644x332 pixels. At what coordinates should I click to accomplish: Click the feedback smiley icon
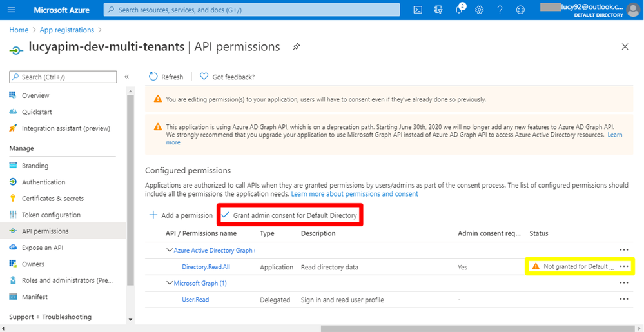click(x=520, y=10)
